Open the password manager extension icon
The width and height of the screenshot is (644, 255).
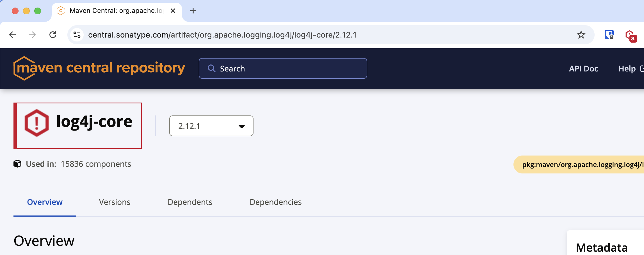[609, 35]
